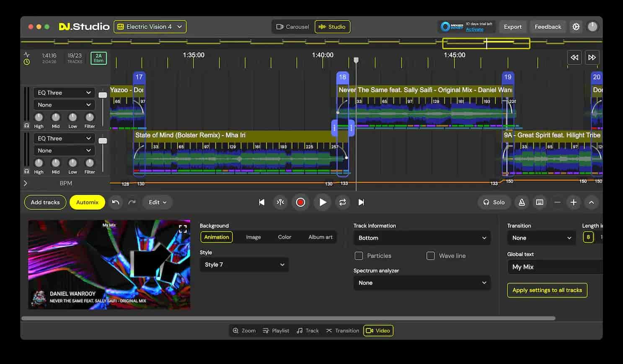Click the metronome icon next to Solo
Image resolution: width=623 pixels, height=364 pixels.
pyautogui.click(x=522, y=202)
